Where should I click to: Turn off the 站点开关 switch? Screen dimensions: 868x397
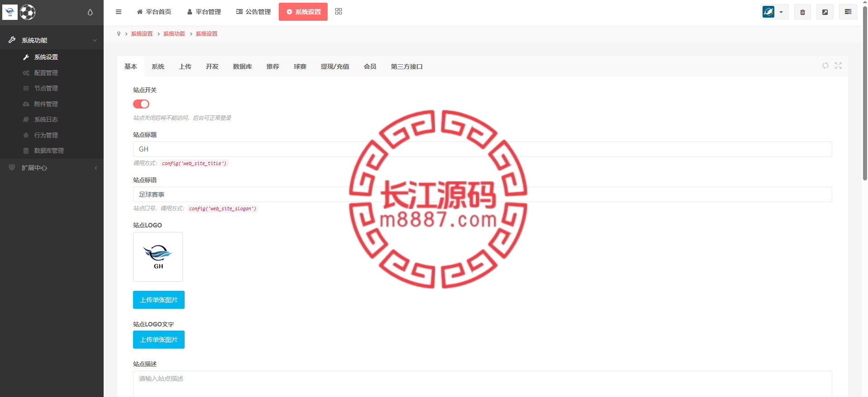[141, 104]
